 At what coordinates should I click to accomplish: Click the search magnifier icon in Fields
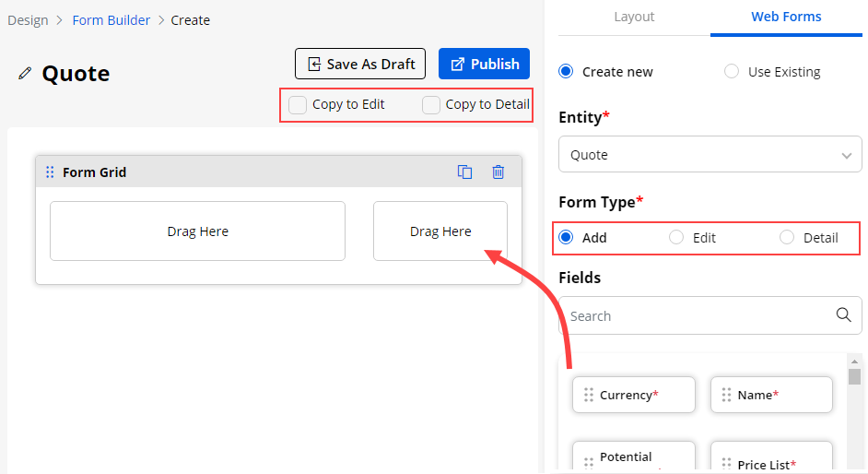(843, 314)
